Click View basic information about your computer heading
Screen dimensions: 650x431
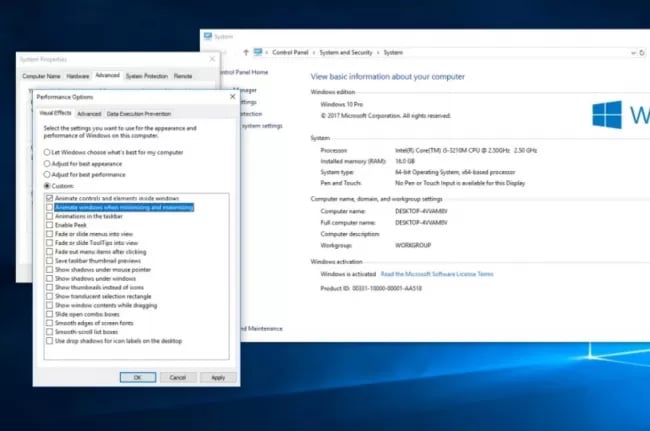[388, 76]
